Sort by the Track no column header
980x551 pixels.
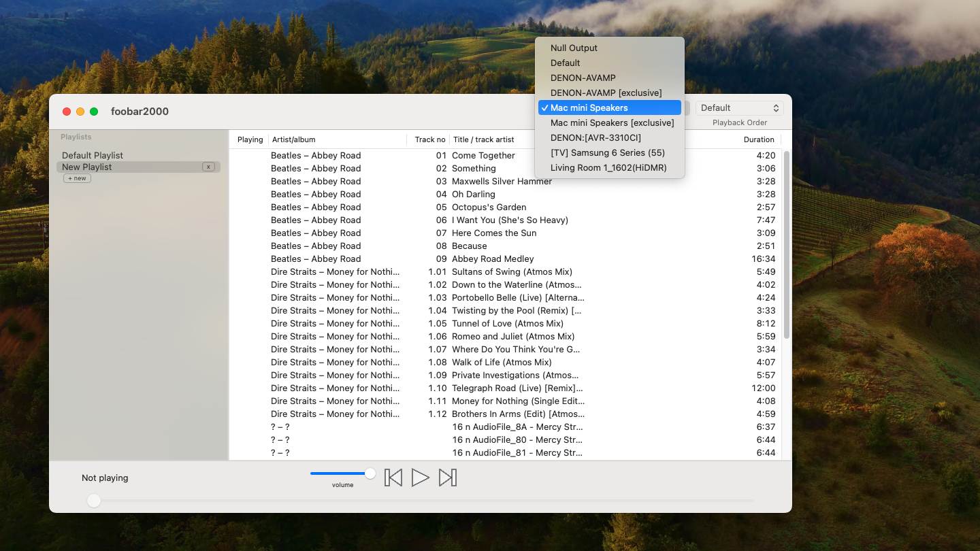(x=429, y=139)
